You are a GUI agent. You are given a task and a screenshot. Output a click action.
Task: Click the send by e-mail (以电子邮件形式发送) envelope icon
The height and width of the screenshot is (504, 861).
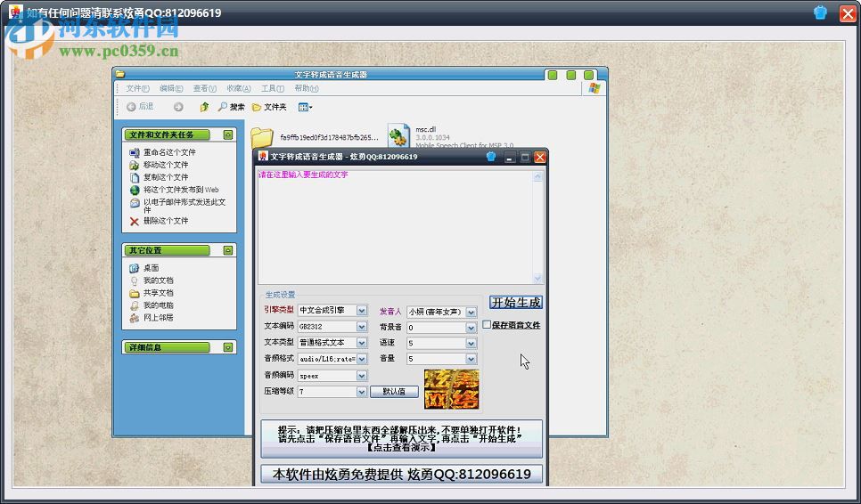click(135, 203)
